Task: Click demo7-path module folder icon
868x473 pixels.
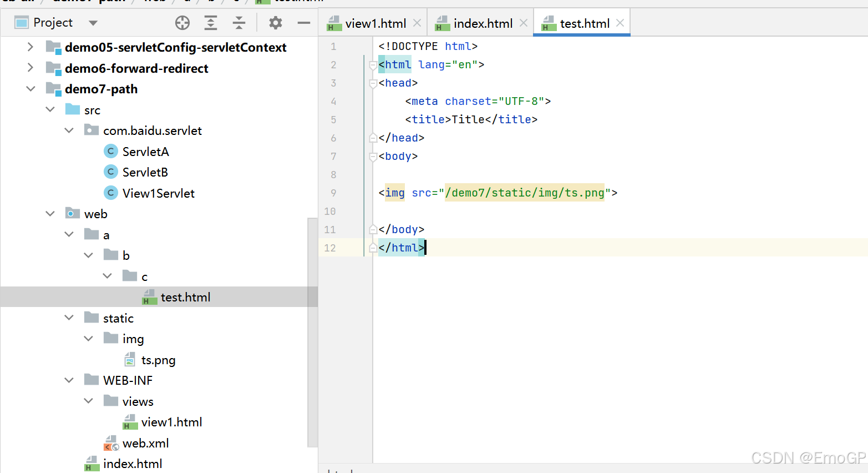Action: 53,89
